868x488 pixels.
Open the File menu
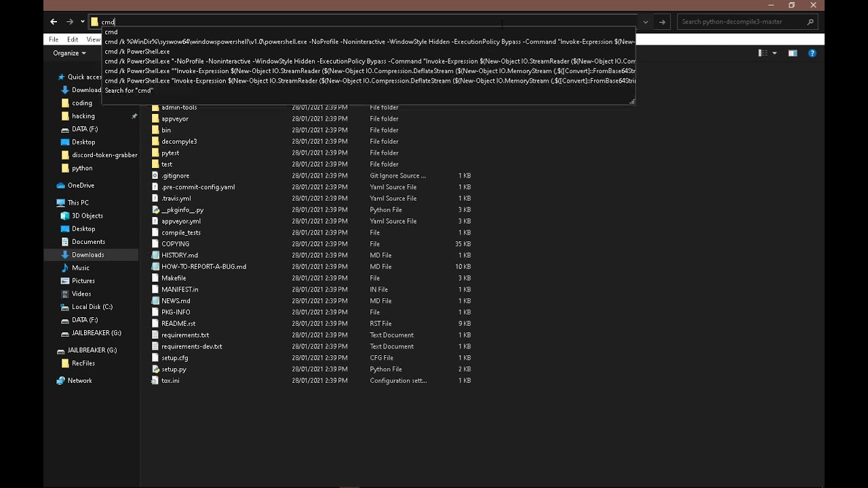(54, 39)
